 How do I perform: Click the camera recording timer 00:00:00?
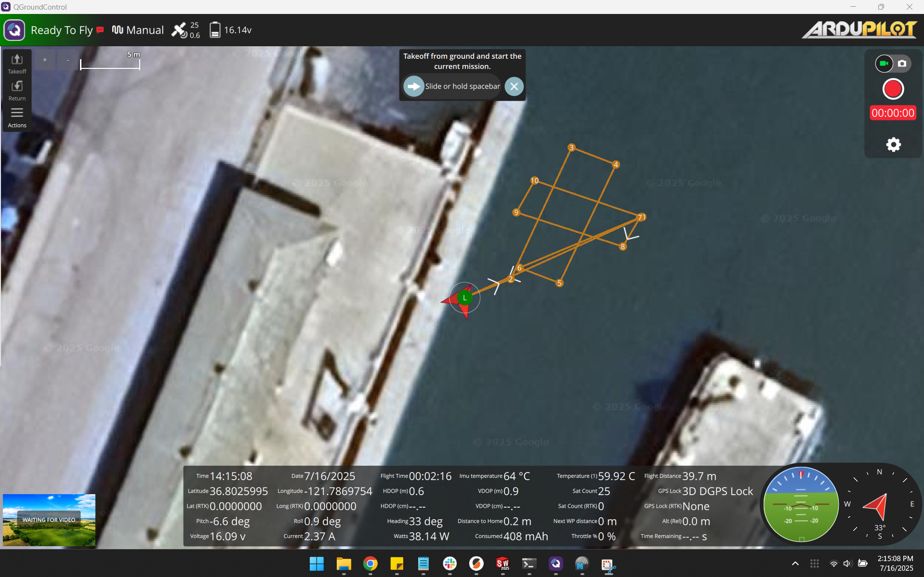[x=893, y=113]
